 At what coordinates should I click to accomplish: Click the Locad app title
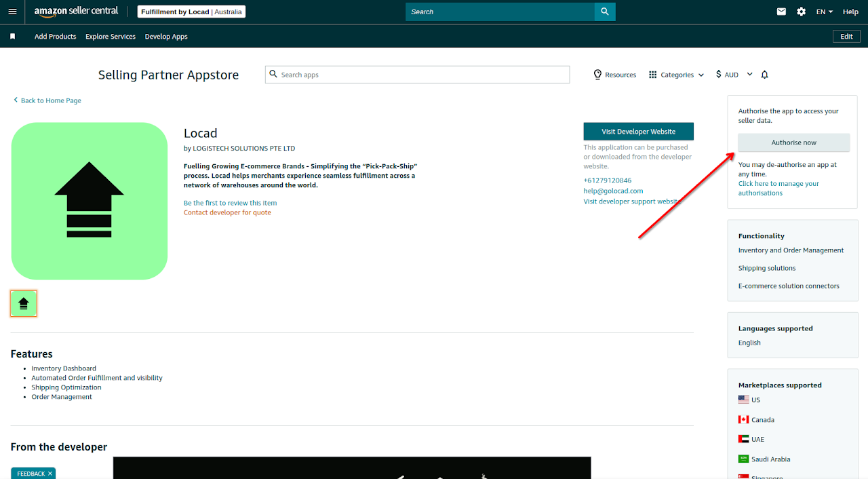click(201, 133)
